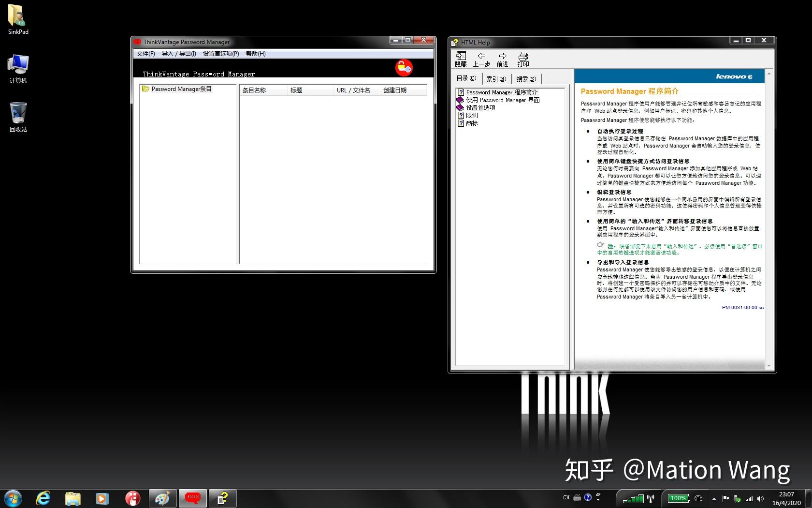
Task: Open the 文件(F) menu
Action: point(145,54)
